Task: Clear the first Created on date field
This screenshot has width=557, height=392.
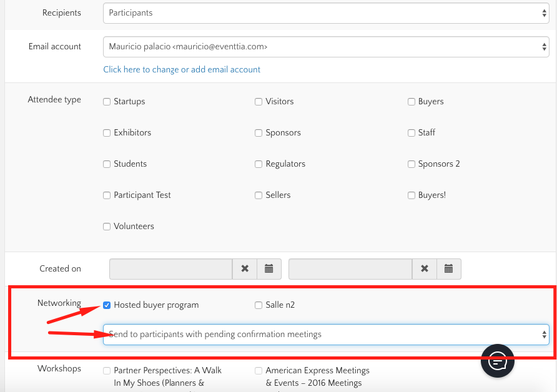Action: pos(245,268)
